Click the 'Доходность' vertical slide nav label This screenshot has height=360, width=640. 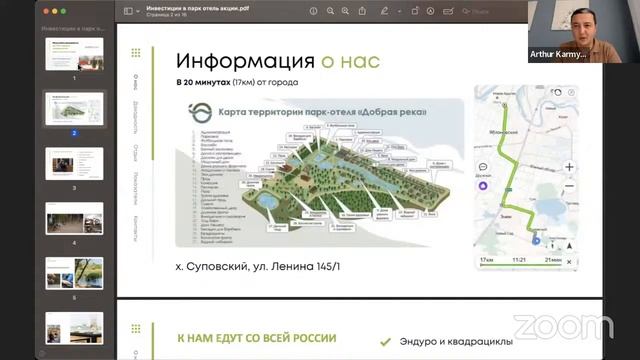click(136, 118)
